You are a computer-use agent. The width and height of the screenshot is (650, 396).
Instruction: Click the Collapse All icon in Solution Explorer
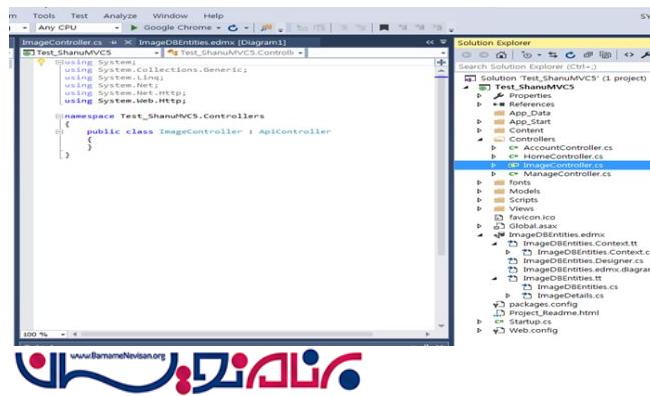pyautogui.click(x=588, y=55)
